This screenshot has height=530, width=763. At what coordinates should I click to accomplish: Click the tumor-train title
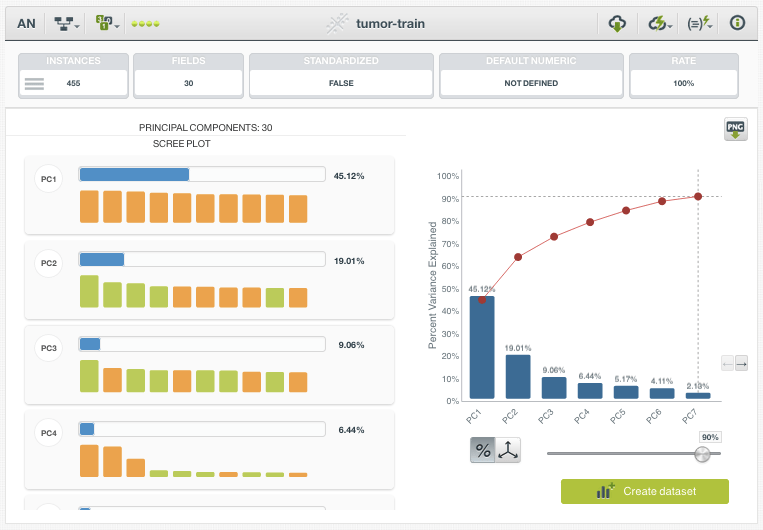tap(391, 22)
